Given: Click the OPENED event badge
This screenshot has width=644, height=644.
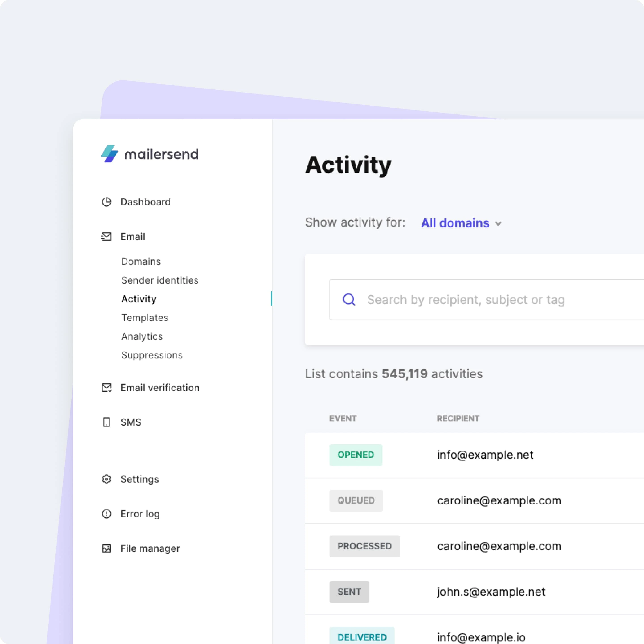Looking at the screenshot, I should pyautogui.click(x=356, y=455).
